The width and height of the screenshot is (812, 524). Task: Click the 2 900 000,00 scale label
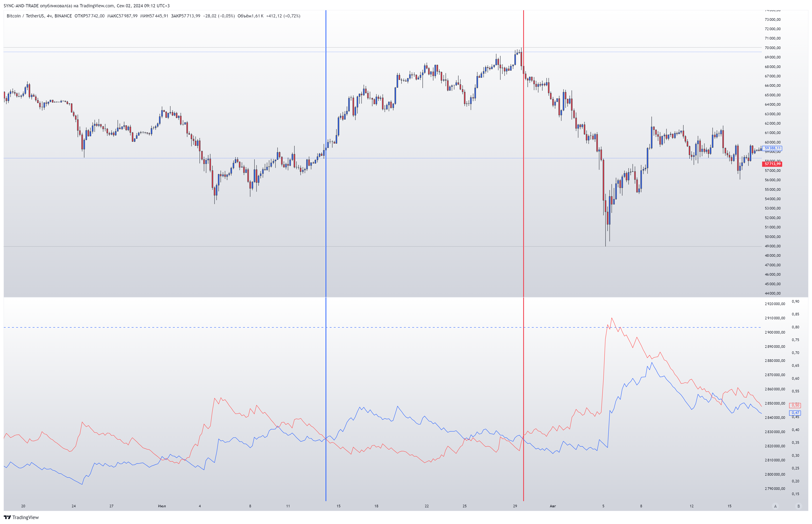775,332
